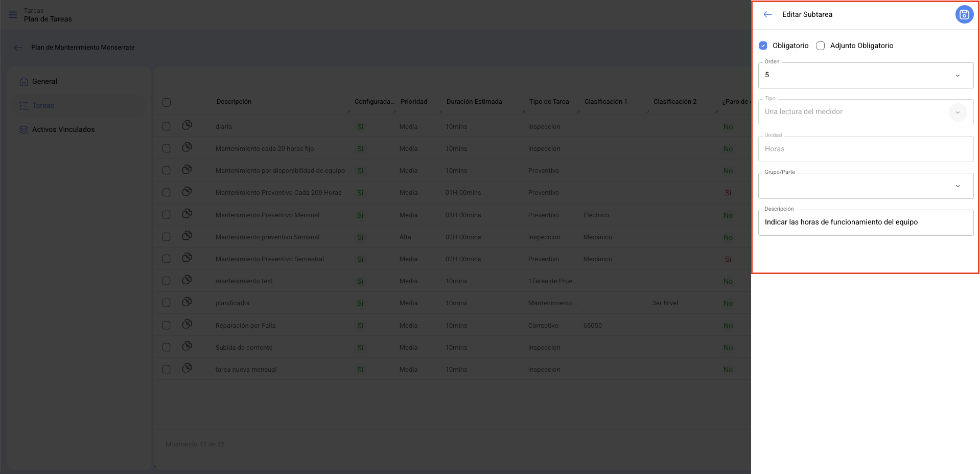The image size is (980, 474).
Task: Uncheck the Obligatorio checkbox
Action: coord(763,46)
